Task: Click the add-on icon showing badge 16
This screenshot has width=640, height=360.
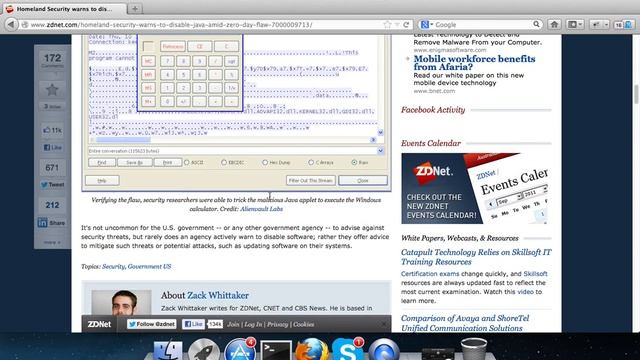Action: [x=619, y=25]
